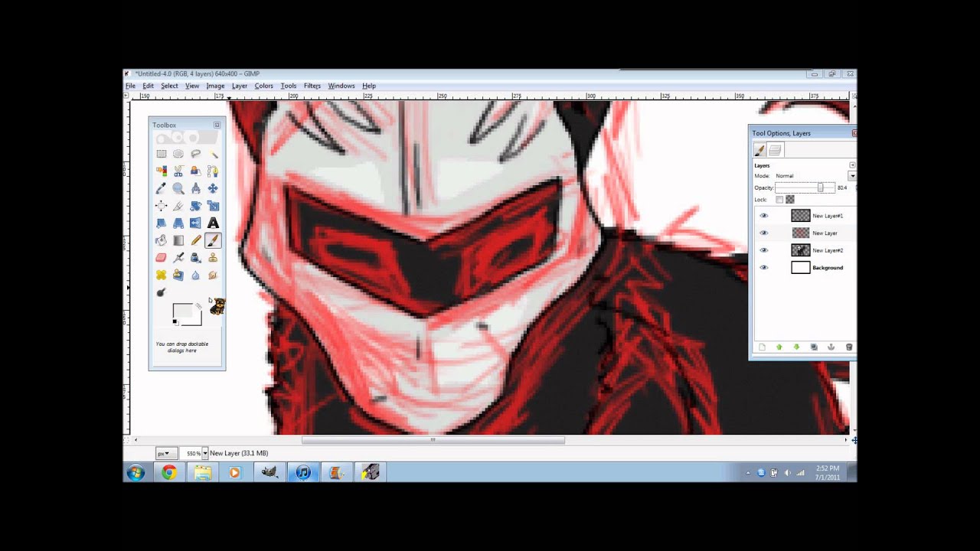Select the Perspective Clone tool
Viewport: 980px width, 551px height.
tap(178, 275)
